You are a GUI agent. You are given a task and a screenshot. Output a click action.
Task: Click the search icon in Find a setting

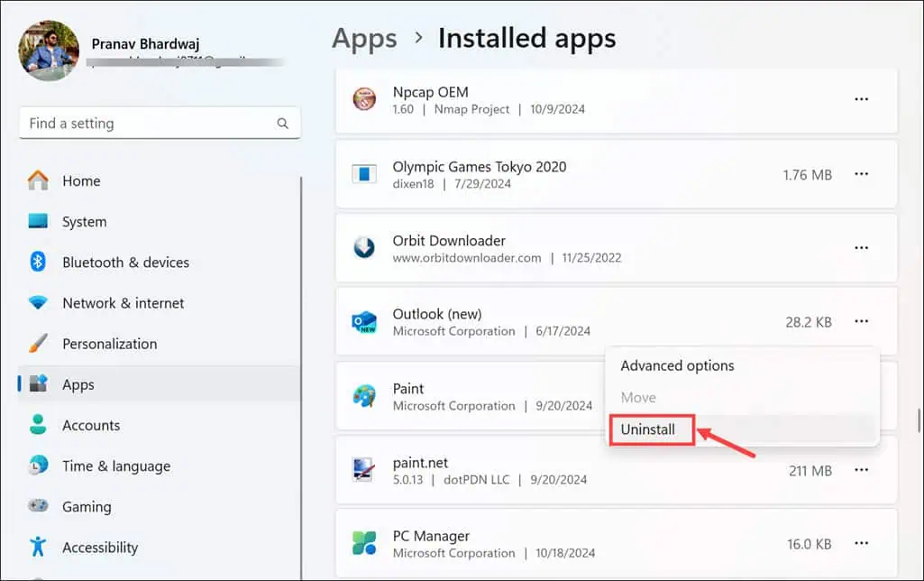pos(282,123)
